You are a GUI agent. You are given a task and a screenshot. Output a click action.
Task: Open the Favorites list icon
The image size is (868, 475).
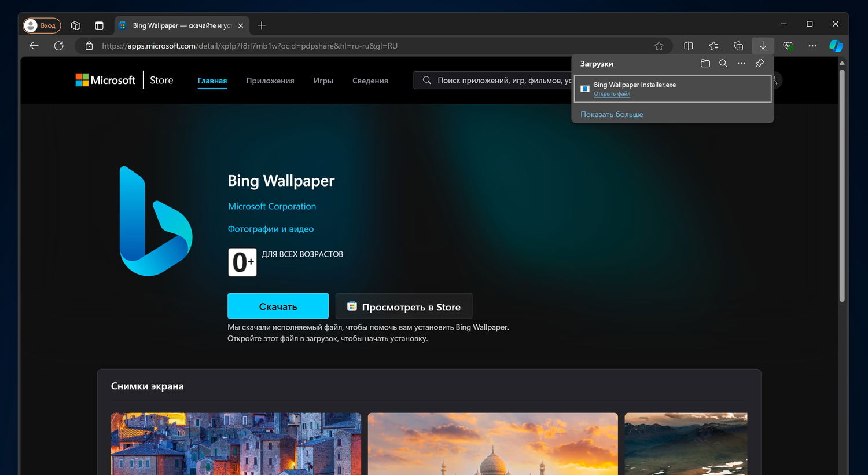click(713, 46)
